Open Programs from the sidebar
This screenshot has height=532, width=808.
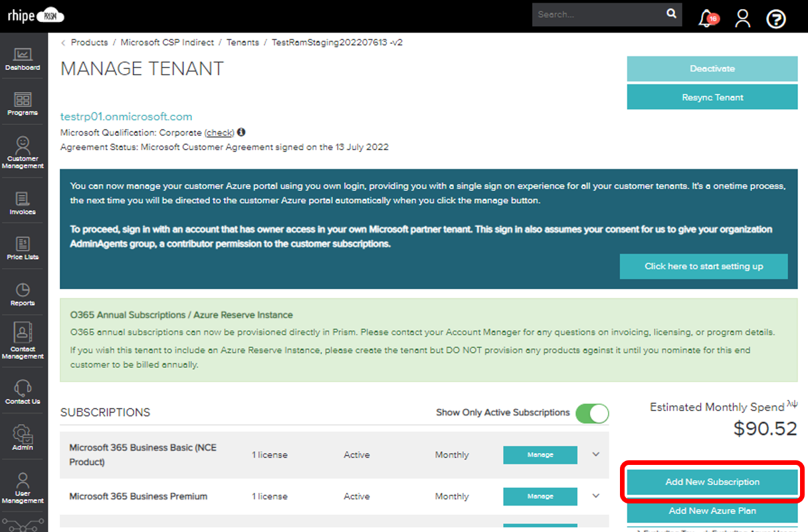click(23, 104)
